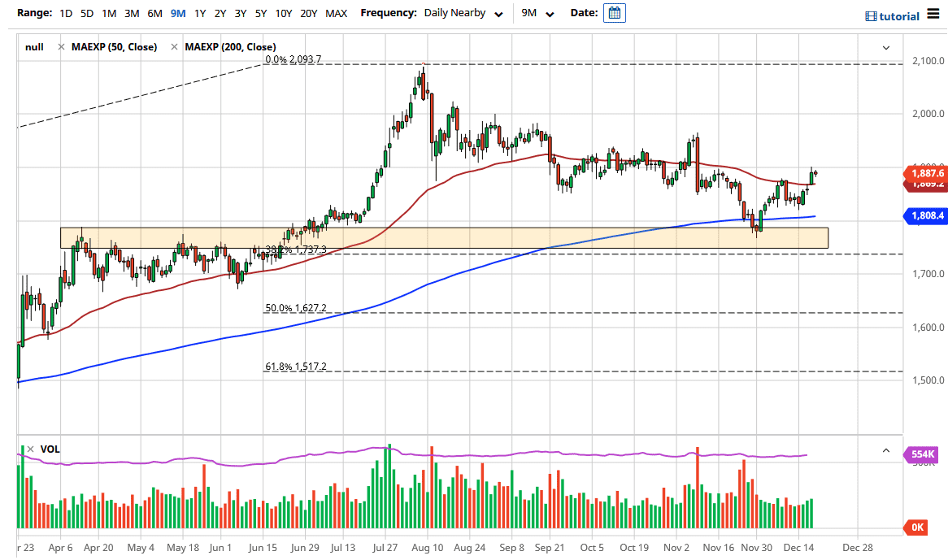This screenshot has height=560, width=948.
Task: Select the 1Y range option
Action: pyautogui.click(x=200, y=12)
